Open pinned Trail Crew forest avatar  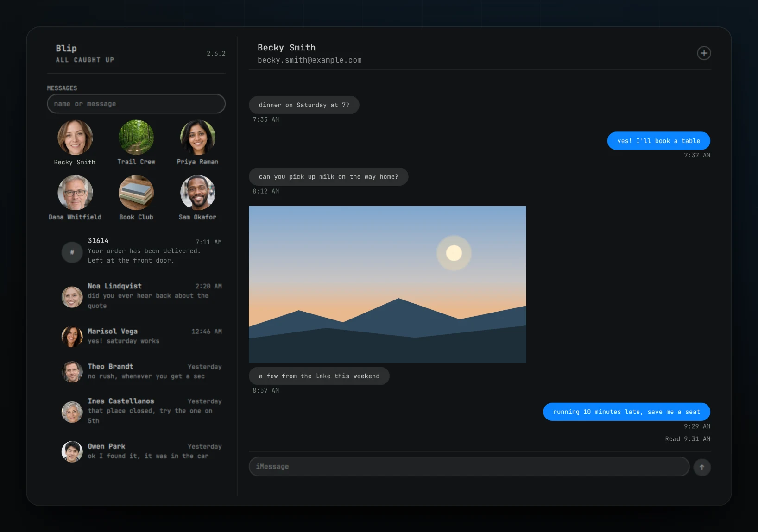pyautogui.click(x=136, y=138)
